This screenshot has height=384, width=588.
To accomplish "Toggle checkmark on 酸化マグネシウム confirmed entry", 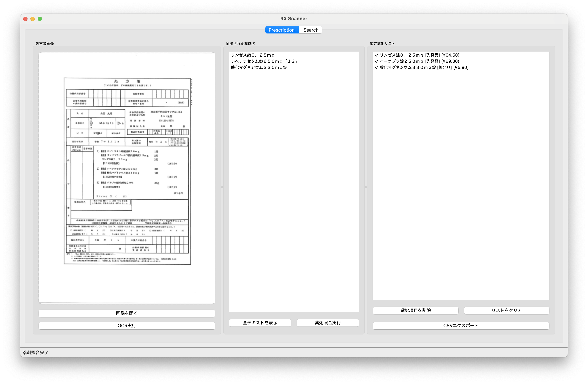I will [377, 67].
